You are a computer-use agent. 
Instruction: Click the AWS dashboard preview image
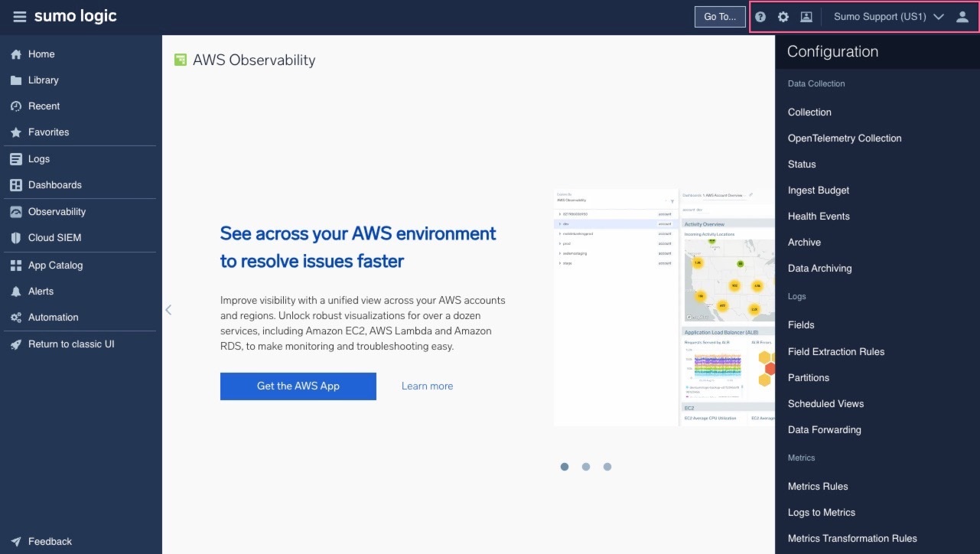coord(664,308)
